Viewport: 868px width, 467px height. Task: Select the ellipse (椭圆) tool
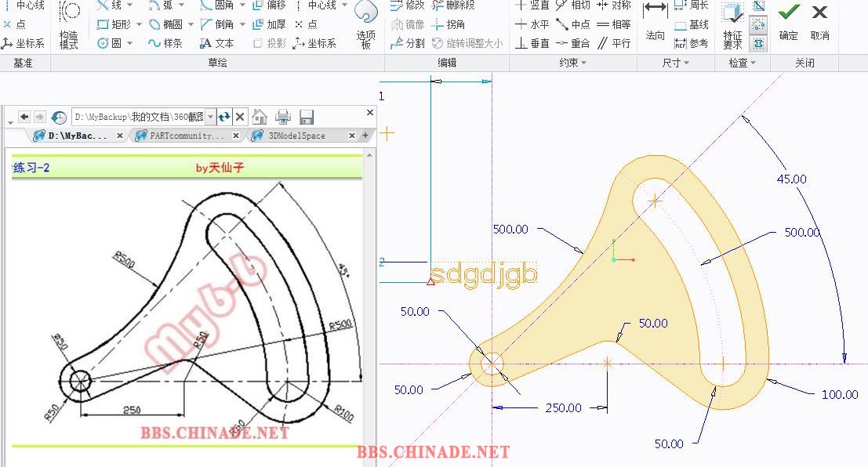(166, 24)
